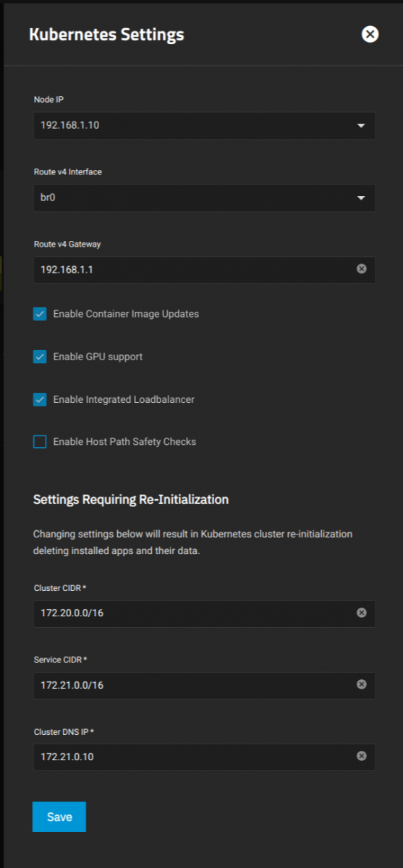Clear the Cluster CIDR value
This screenshot has height=868, width=403.
coord(362,613)
